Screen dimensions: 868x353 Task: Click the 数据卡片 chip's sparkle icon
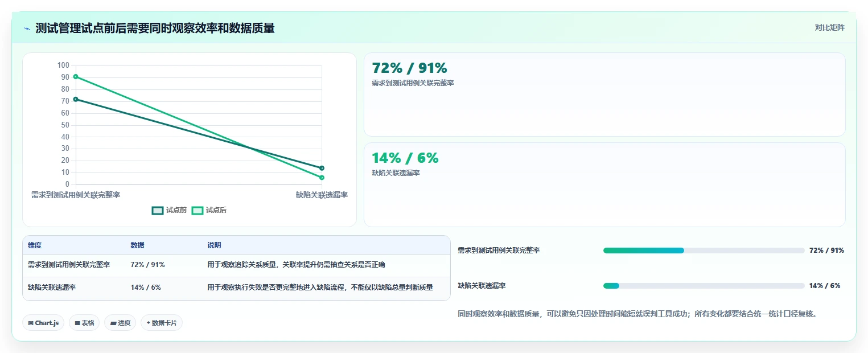pos(149,323)
